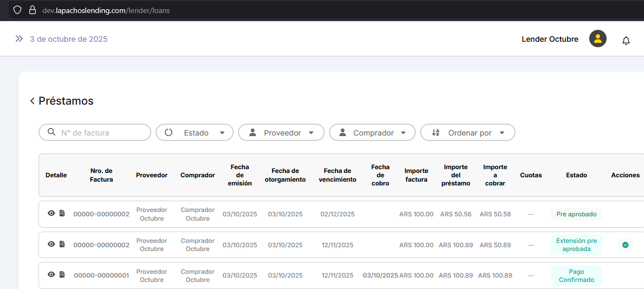Click the browser address bar URL

(x=106, y=10)
